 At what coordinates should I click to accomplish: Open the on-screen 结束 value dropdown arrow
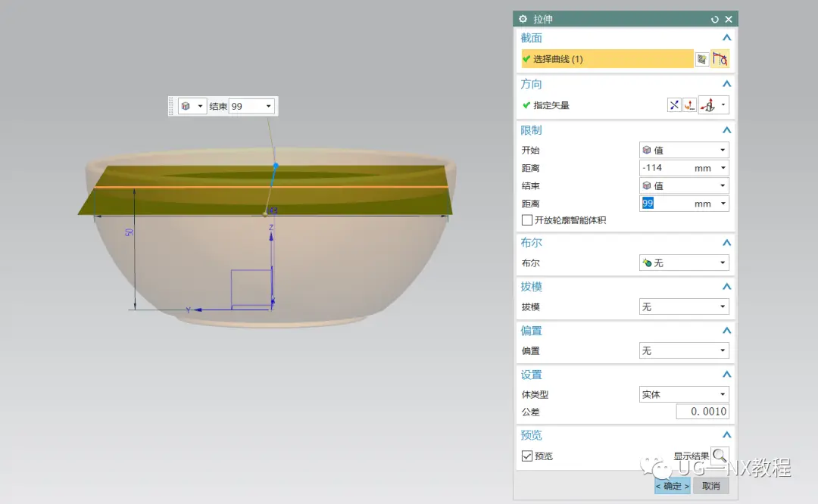[x=269, y=107]
